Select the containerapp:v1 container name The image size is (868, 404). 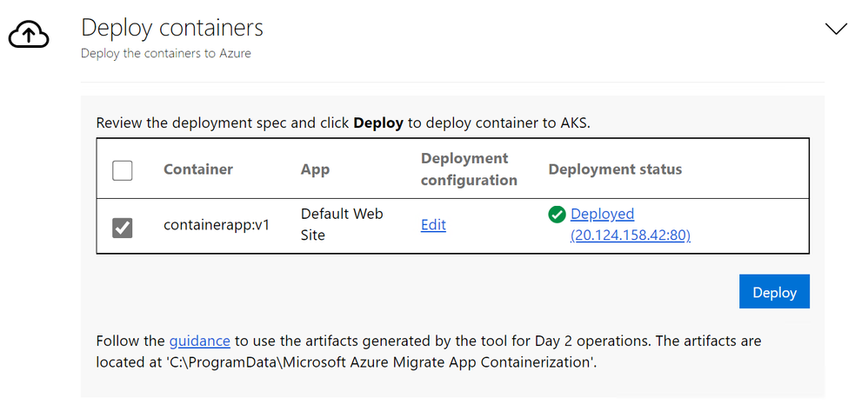click(x=217, y=225)
